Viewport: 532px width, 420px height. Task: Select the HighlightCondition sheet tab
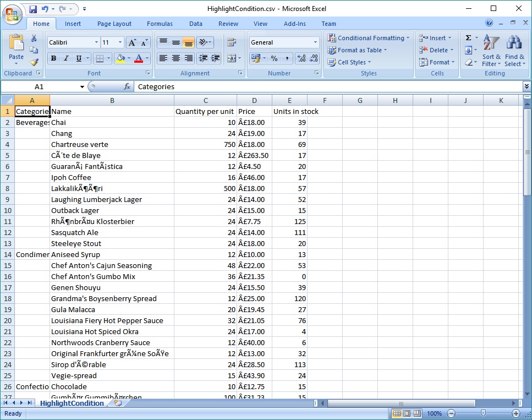click(x=72, y=403)
